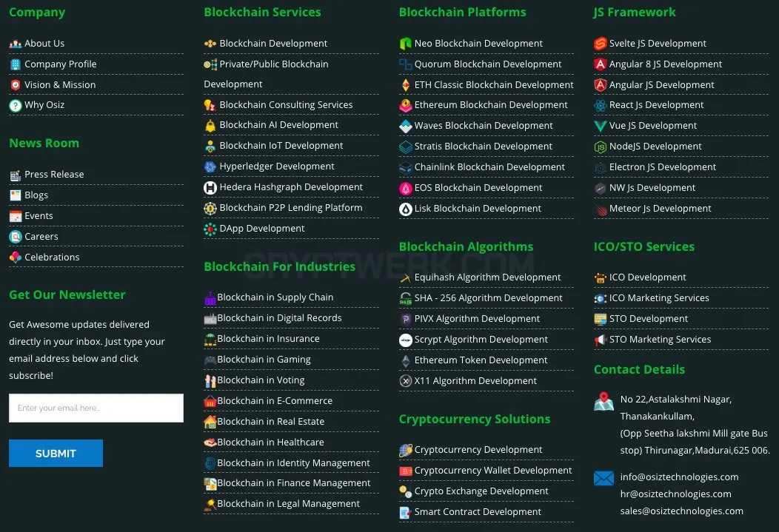Click the sales@osiztechnologies.com email address
This screenshot has height=532, width=779.
point(681,511)
